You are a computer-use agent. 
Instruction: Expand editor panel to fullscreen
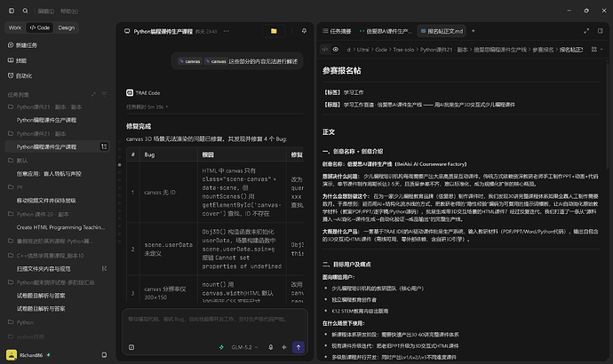tap(586, 31)
